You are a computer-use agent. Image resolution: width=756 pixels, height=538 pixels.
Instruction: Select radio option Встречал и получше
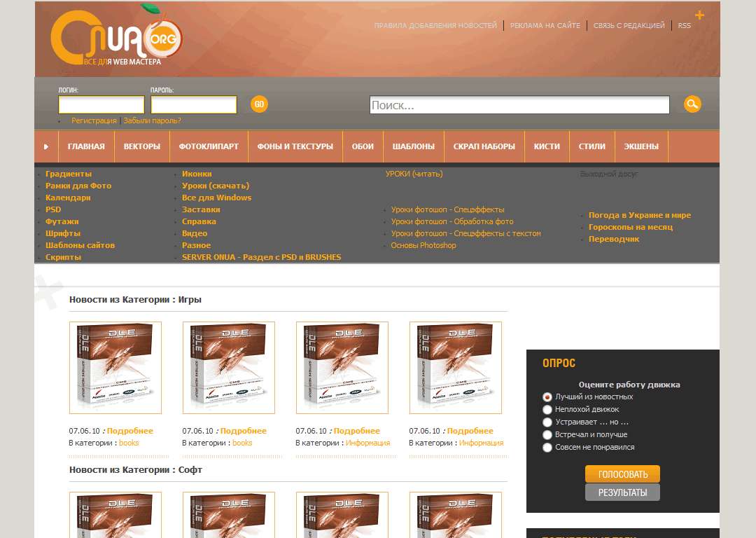[x=547, y=435]
